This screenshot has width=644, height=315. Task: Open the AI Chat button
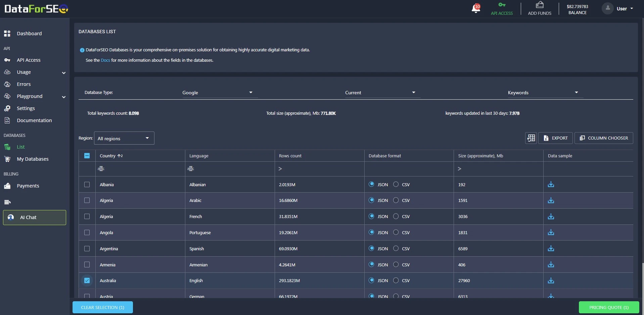click(x=35, y=217)
